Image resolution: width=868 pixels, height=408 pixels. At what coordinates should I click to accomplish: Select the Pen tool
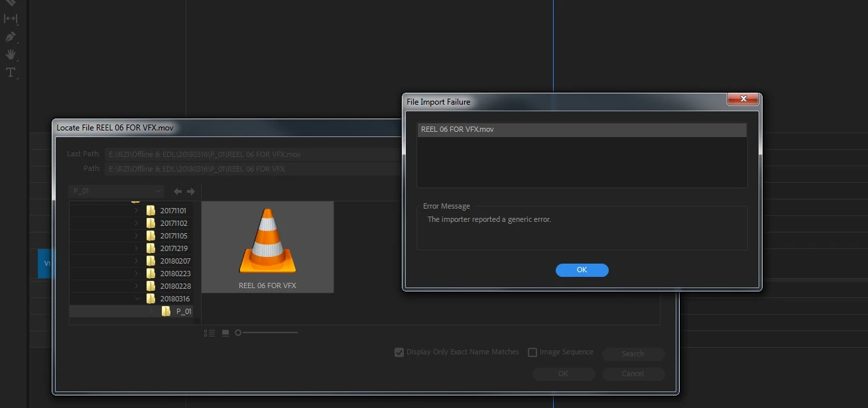[x=11, y=36]
